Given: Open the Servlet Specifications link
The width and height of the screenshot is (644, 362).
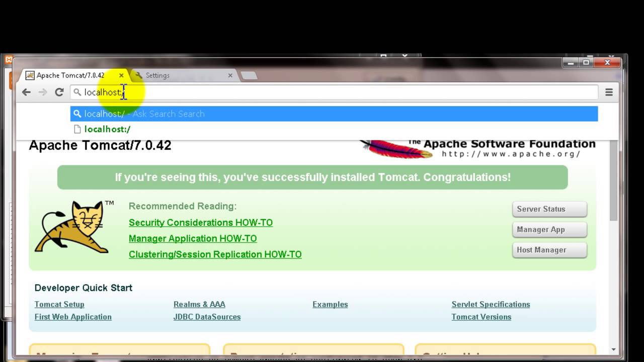Looking at the screenshot, I should click(x=491, y=304).
